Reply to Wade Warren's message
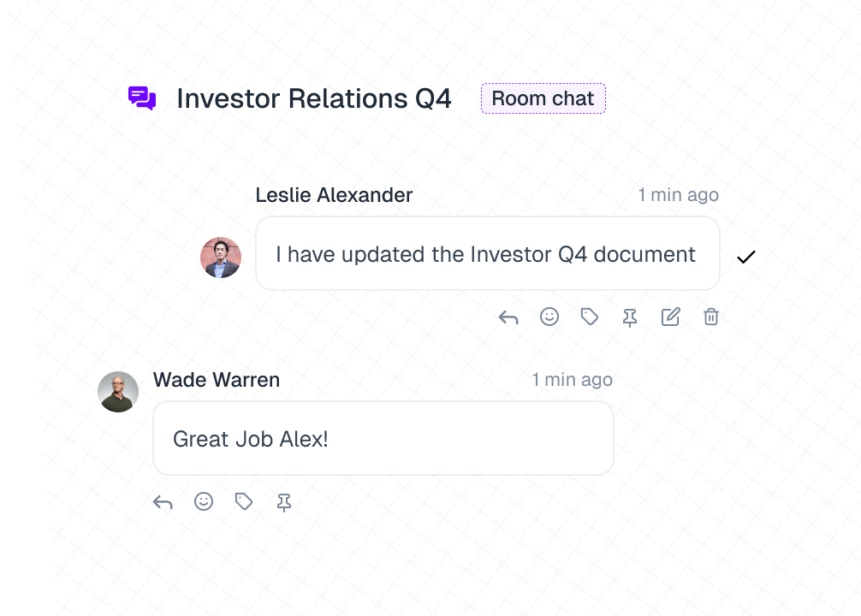 point(163,502)
